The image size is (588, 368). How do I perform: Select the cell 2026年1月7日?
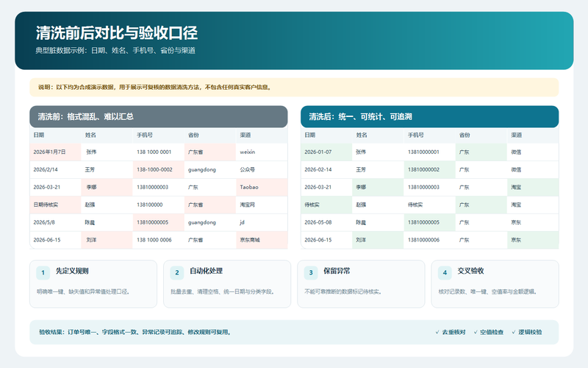[56, 152]
